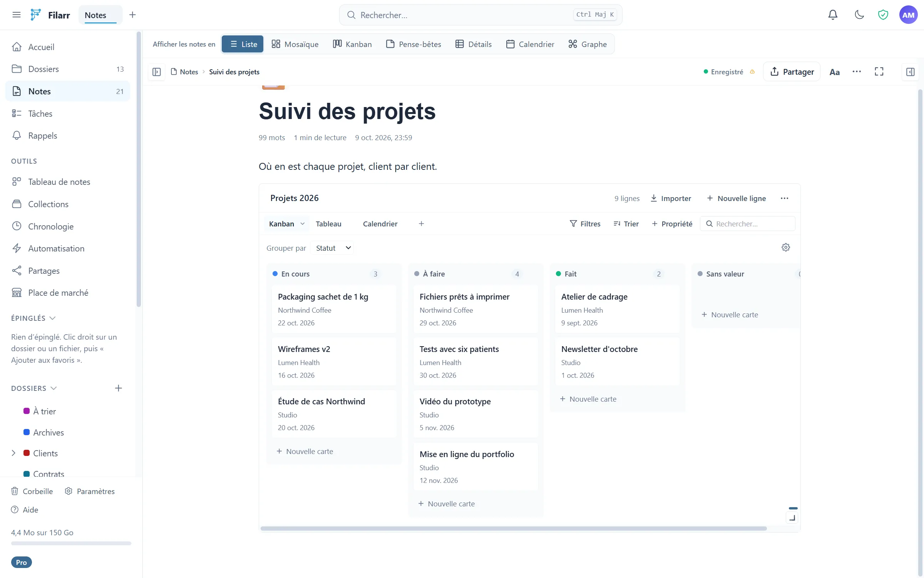The height and width of the screenshot is (578, 924).
Task: Open Corbeille trash
Action: (32, 491)
